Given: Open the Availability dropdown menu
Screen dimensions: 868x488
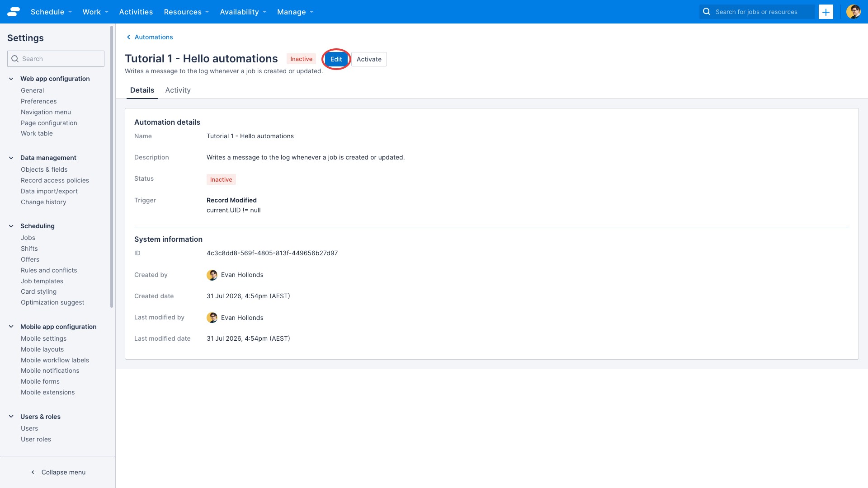Looking at the screenshot, I should 243,12.
